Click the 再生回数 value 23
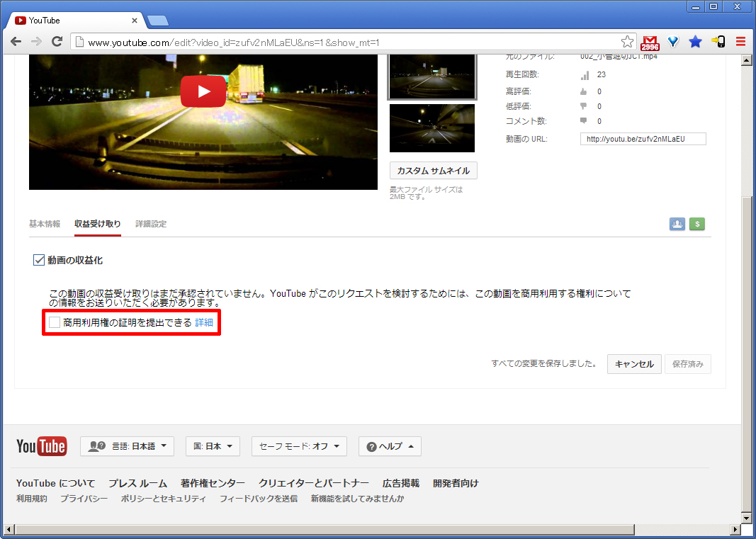The image size is (756, 539). tap(602, 74)
